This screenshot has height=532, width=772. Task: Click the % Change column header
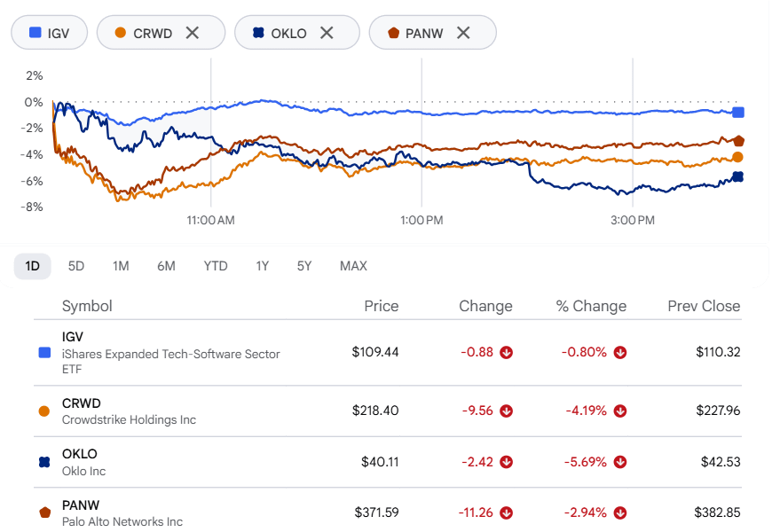pos(591,307)
